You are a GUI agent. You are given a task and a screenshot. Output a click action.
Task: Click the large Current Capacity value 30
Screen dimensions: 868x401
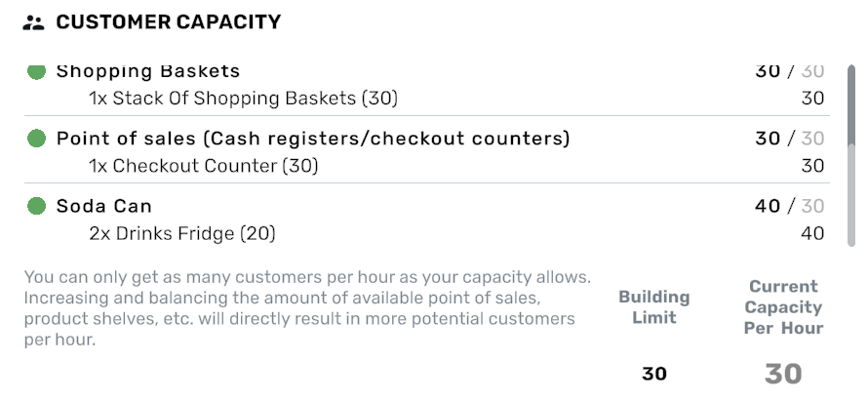(783, 374)
